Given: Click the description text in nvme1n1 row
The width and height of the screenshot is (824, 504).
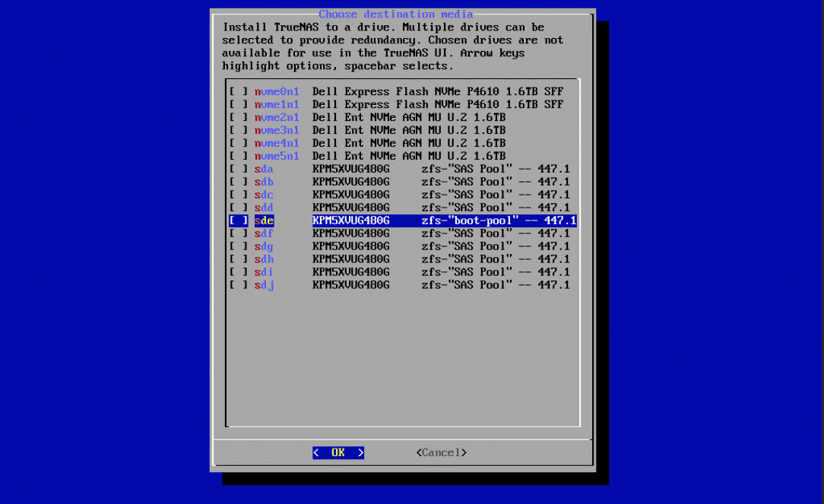Looking at the screenshot, I should [438, 105].
